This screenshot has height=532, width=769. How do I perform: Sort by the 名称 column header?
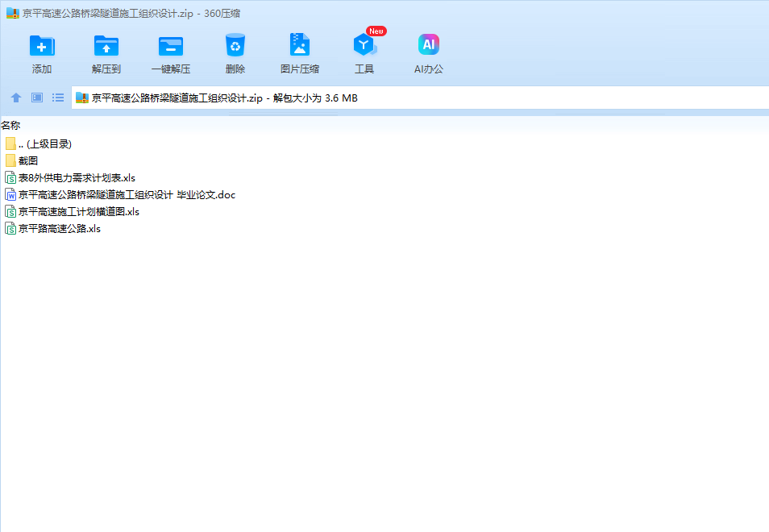coord(10,126)
